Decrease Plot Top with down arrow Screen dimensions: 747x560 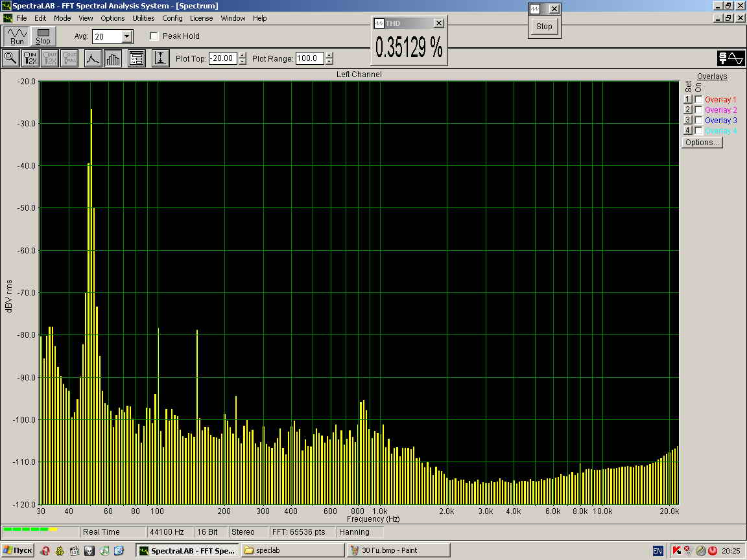(243, 62)
